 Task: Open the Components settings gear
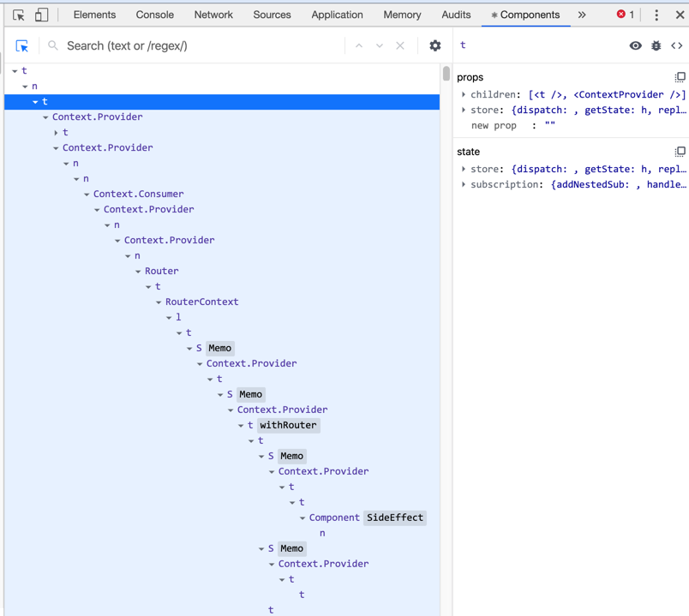coord(434,45)
